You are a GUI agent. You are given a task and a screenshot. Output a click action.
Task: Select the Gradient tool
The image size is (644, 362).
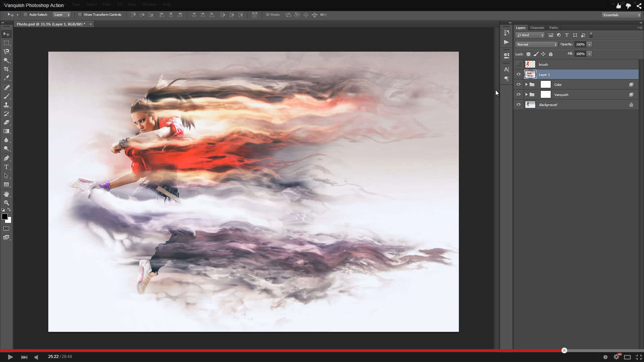(6, 131)
